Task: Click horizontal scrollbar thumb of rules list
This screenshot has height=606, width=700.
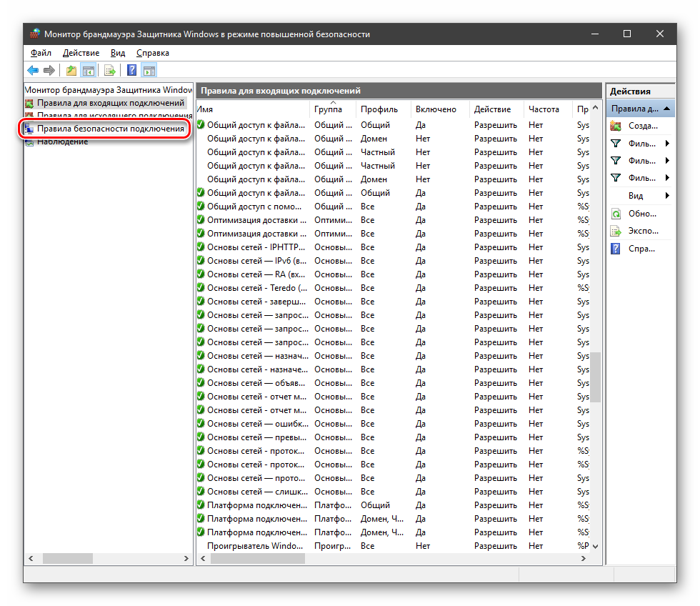Action: [258, 558]
